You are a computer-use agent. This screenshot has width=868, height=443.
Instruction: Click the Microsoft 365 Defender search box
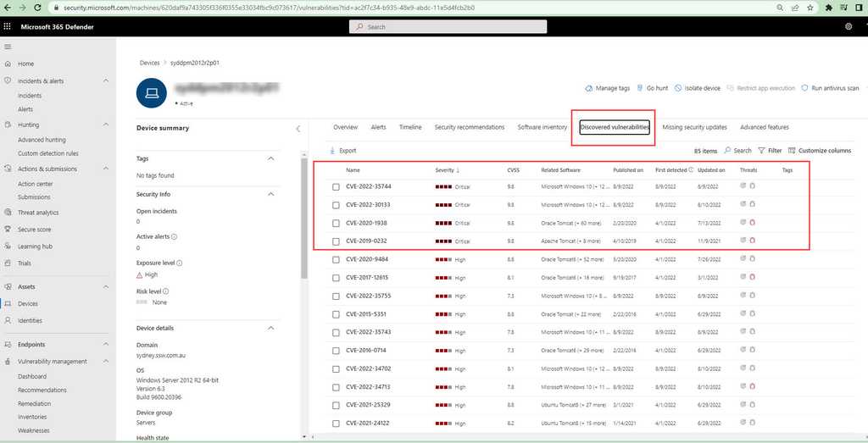point(448,27)
